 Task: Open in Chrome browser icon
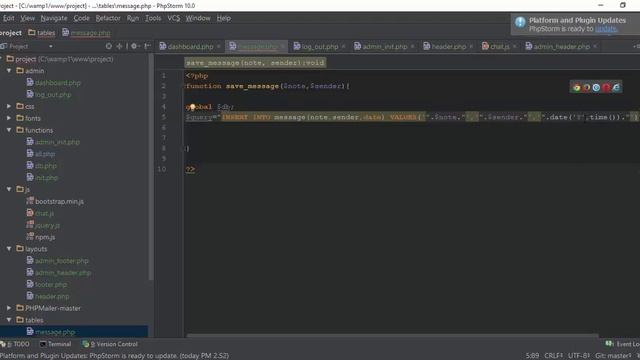[x=576, y=87]
